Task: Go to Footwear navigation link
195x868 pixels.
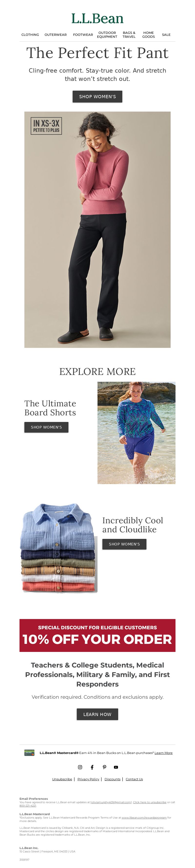Action: (x=83, y=35)
